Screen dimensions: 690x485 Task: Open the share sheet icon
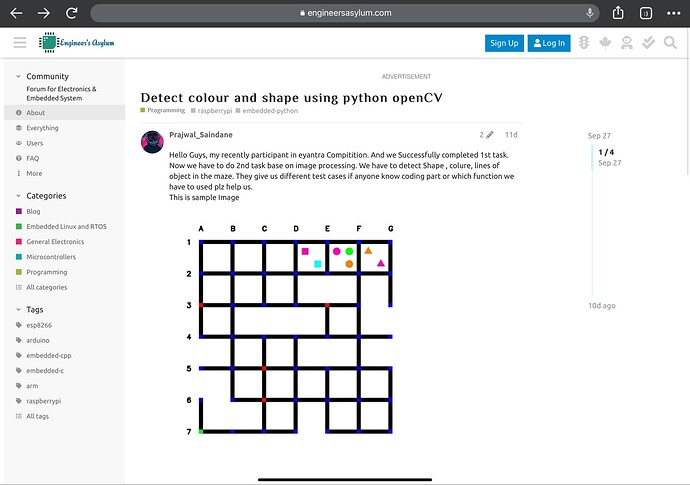[618, 13]
